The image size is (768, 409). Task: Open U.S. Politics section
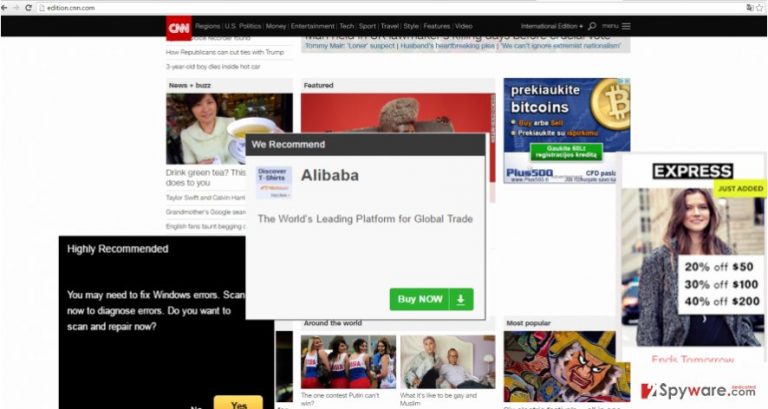pyautogui.click(x=243, y=26)
